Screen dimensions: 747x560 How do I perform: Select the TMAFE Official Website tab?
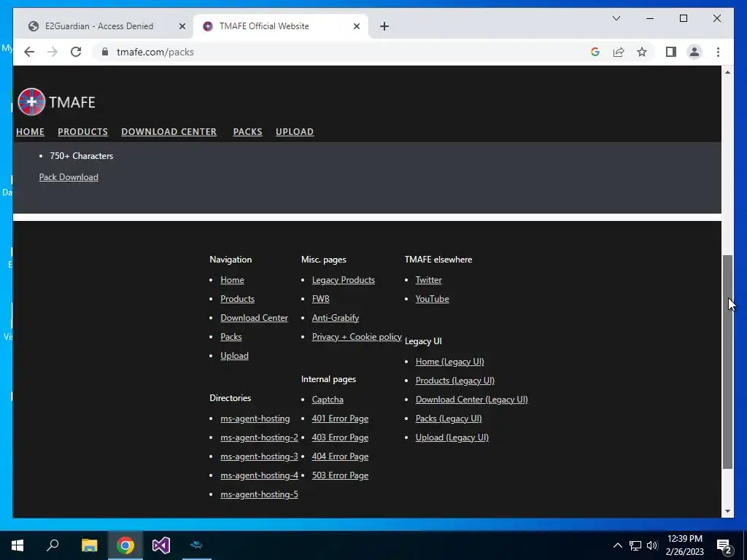(264, 26)
